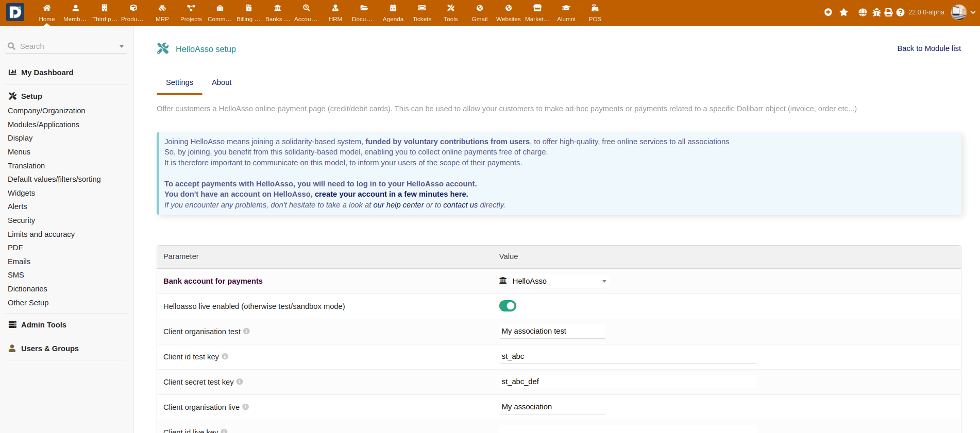Click the Client organisation live field

(x=552, y=407)
